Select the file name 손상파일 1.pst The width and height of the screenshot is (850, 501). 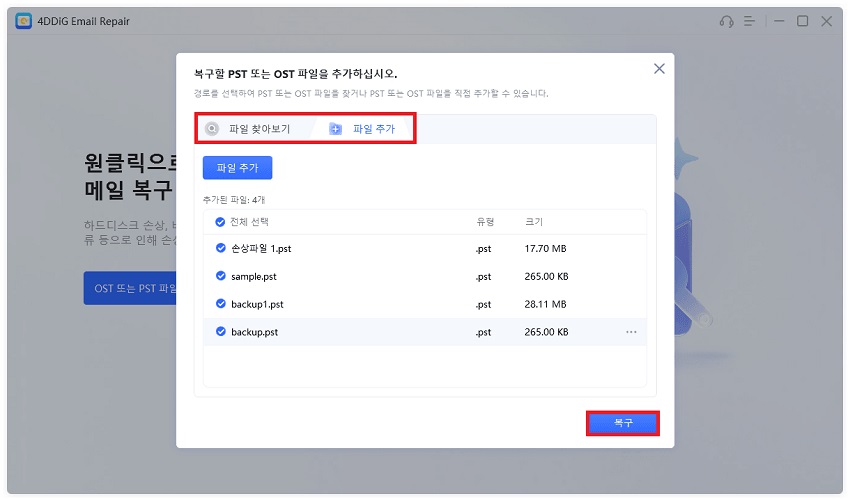[x=261, y=248]
